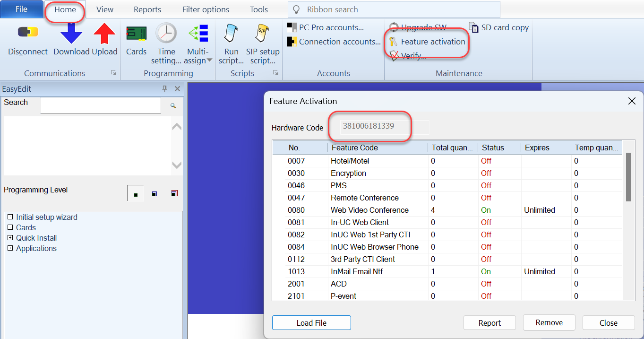This screenshot has width=644, height=339.
Task: Click search results scroll up chevron
Action: point(177,126)
